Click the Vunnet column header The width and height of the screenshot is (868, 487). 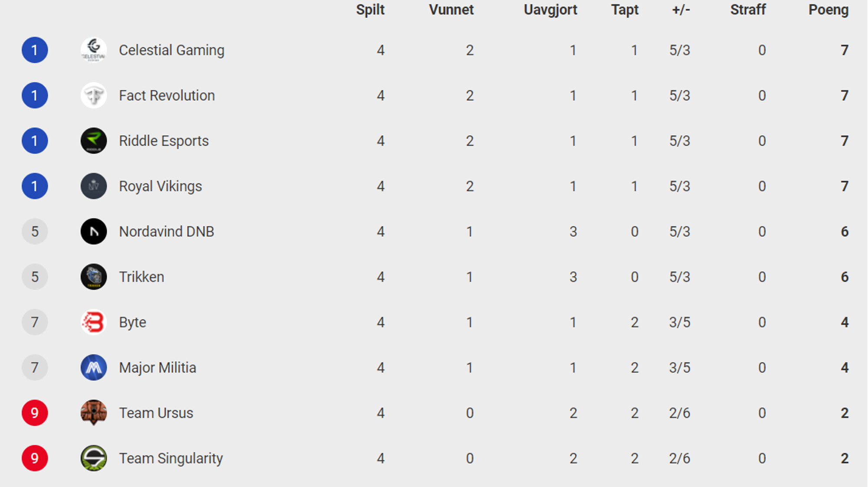[x=451, y=10]
